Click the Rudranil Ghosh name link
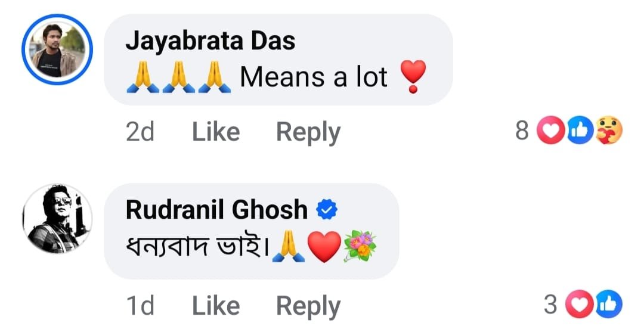The height and width of the screenshot is (326, 644). [217, 209]
